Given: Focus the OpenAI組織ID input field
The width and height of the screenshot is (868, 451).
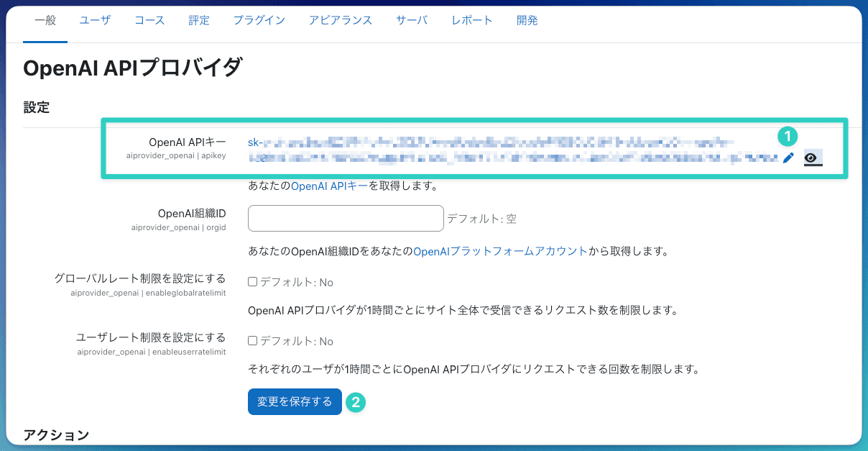Looking at the screenshot, I should coord(346,219).
